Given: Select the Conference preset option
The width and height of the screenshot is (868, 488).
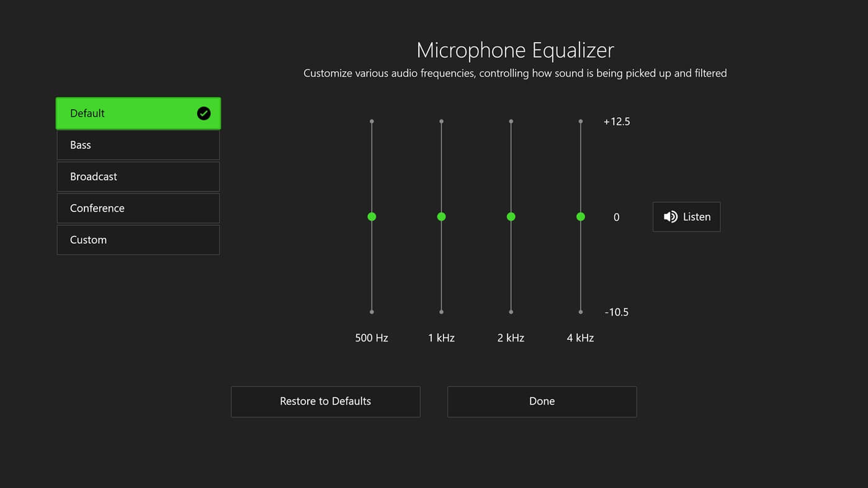Looking at the screenshot, I should 138,208.
